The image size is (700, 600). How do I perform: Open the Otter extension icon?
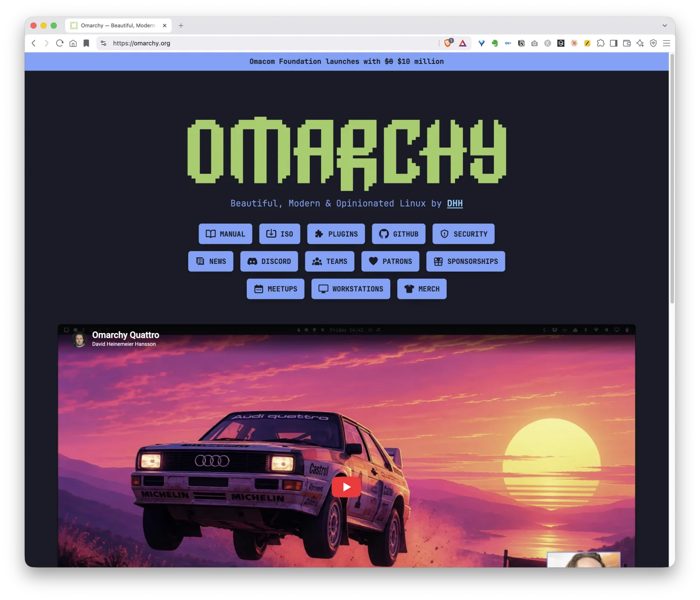point(508,43)
